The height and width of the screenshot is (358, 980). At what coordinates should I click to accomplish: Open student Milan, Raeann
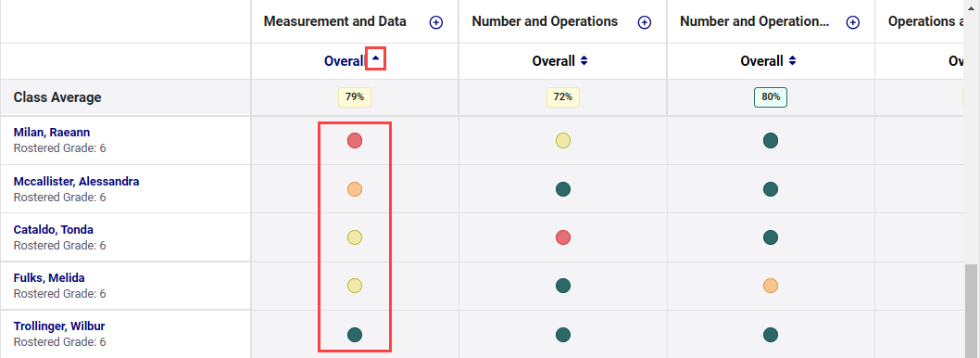point(52,132)
